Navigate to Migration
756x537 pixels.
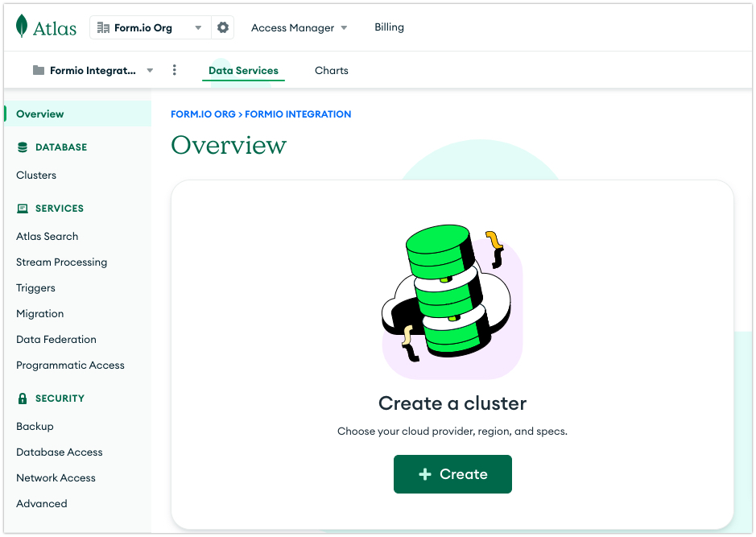40,314
